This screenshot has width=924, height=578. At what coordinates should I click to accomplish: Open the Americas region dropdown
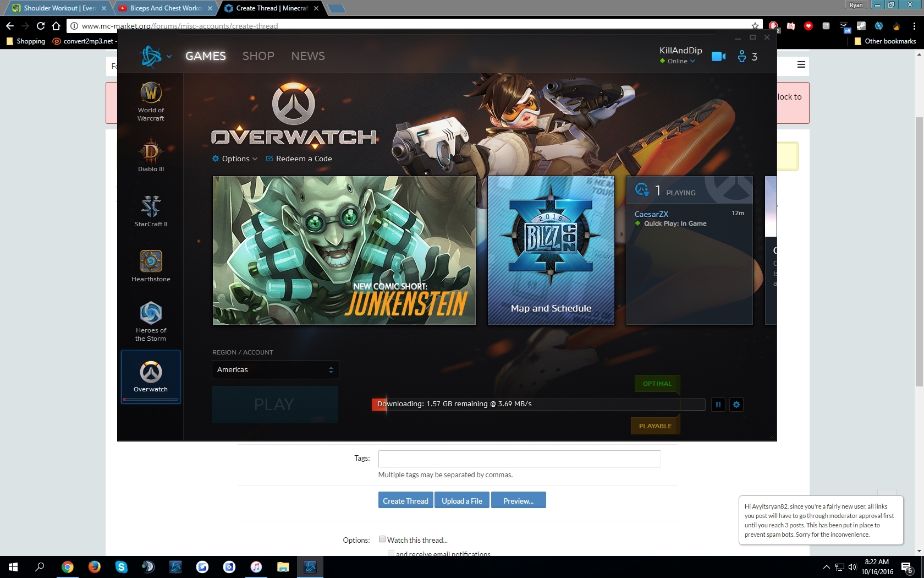(276, 370)
